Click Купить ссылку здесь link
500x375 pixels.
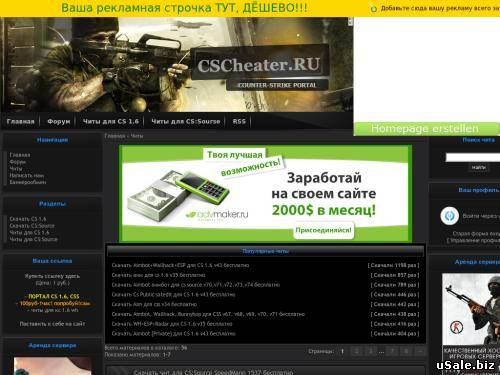point(52,276)
